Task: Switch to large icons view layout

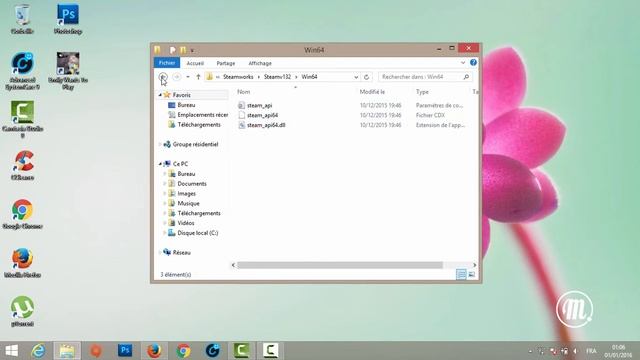Action: point(472,274)
